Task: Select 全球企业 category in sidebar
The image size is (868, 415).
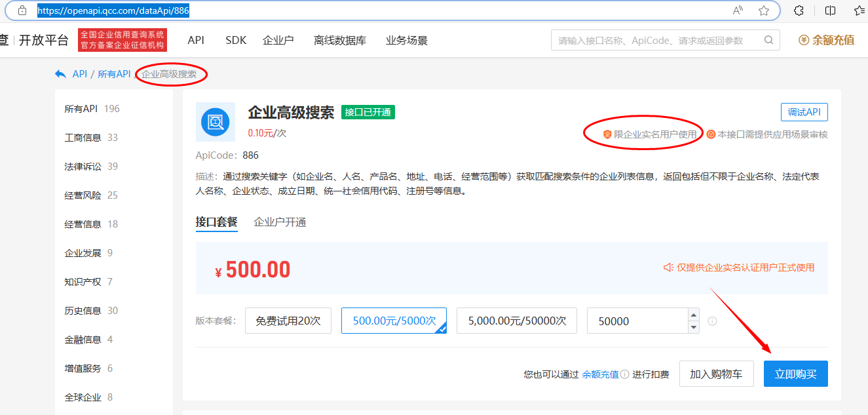Action: [88, 397]
